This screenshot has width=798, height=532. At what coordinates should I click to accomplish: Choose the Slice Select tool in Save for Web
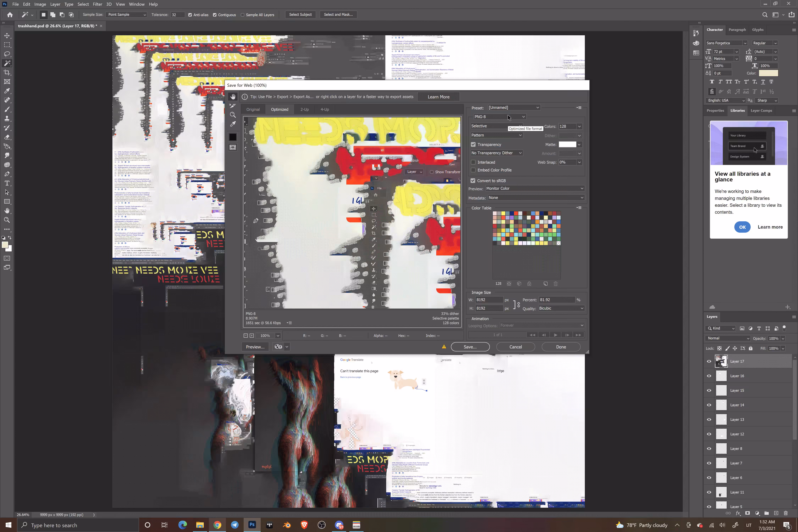(233, 106)
